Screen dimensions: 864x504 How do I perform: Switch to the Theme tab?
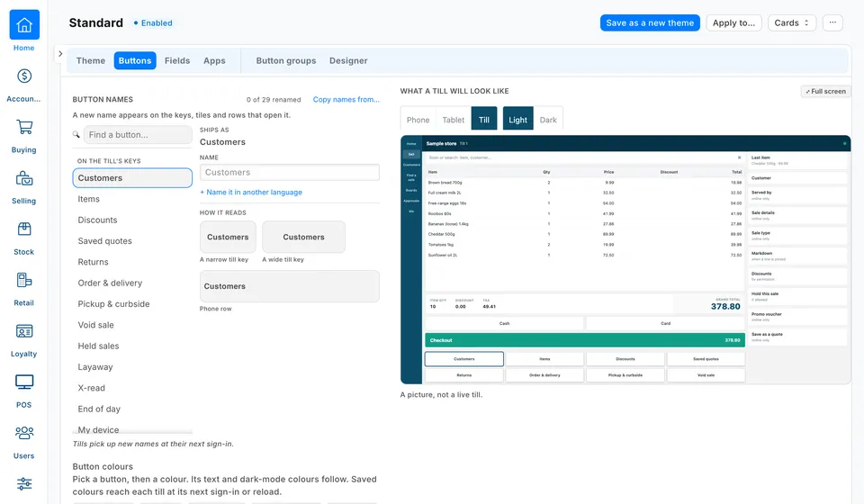(90, 60)
